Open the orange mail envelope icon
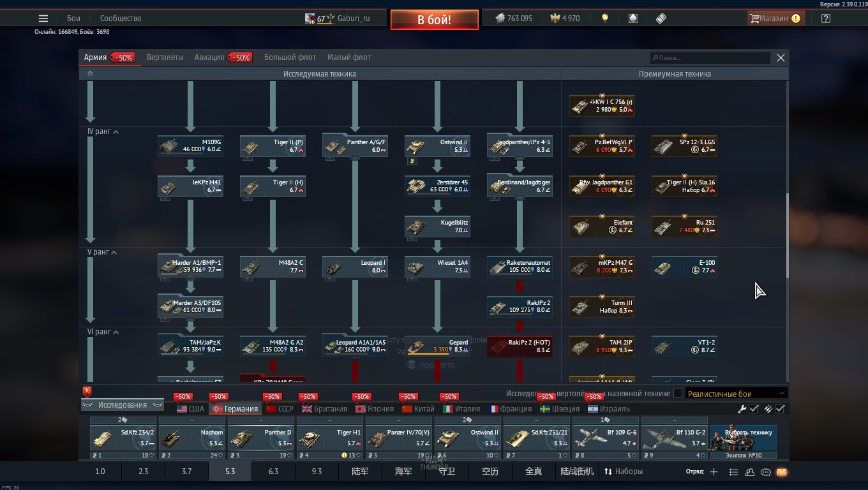 click(x=781, y=472)
